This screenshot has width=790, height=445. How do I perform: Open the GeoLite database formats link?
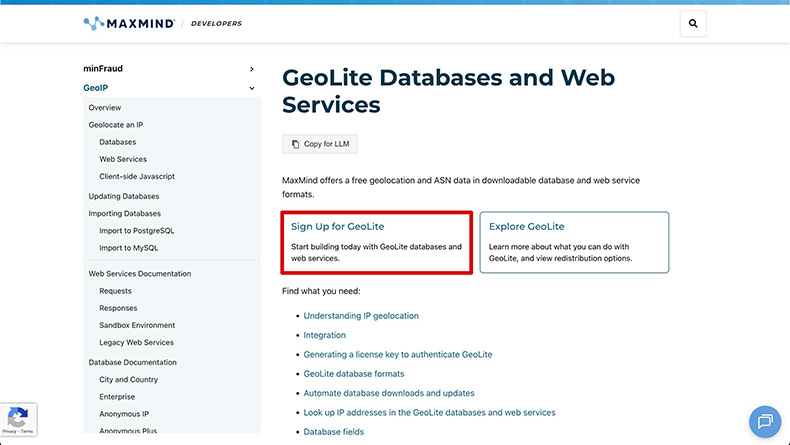tap(354, 374)
